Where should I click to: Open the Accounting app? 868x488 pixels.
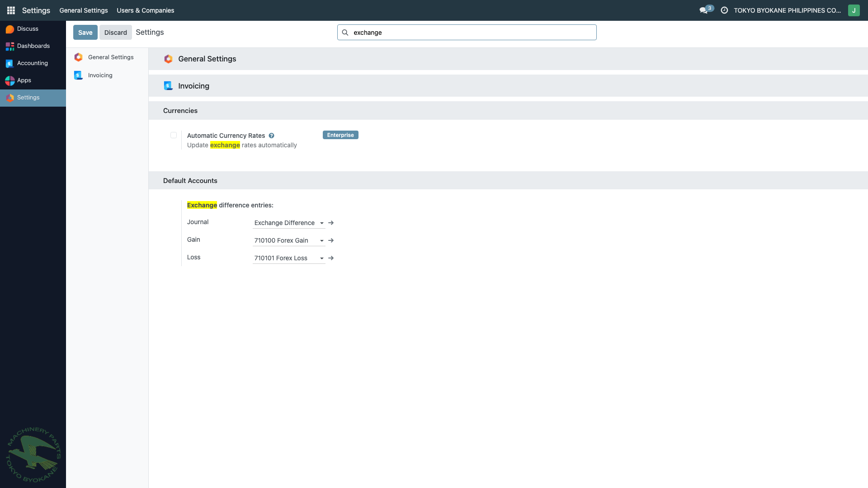tap(32, 63)
